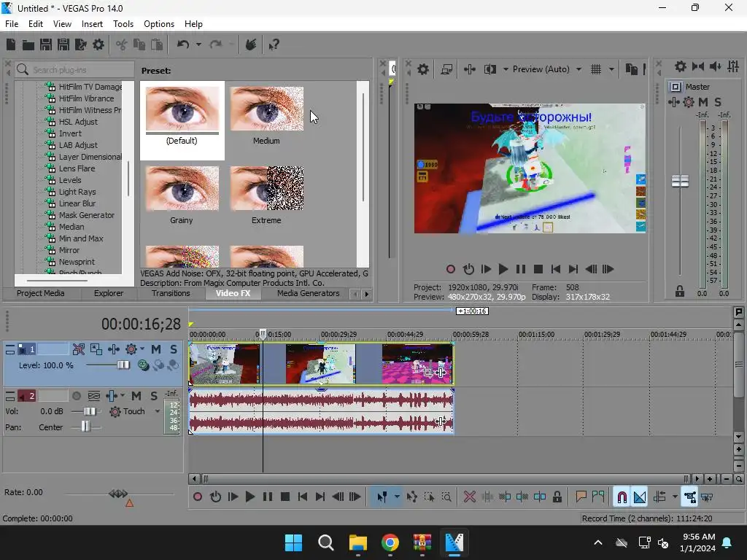
Task: Click the Search plug-ins field
Action: pyautogui.click(x=74, y=69)
